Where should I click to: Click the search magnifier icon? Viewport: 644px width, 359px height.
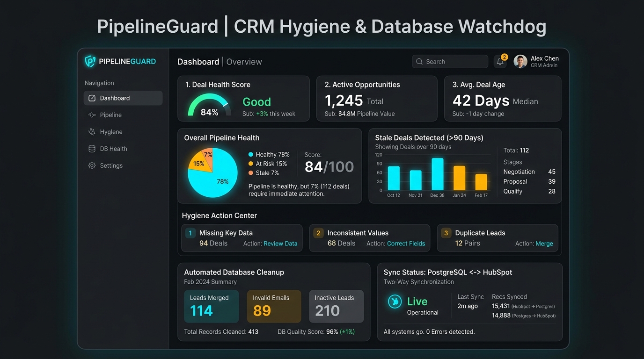click(419, 62)
